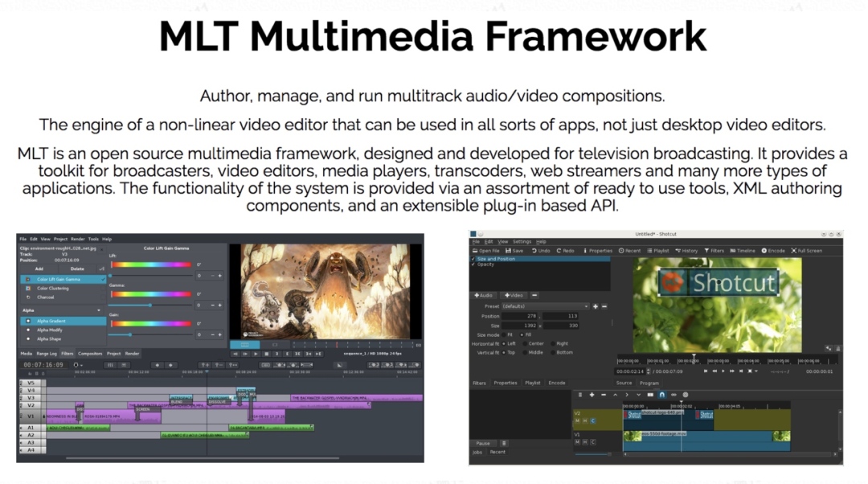Open Properties from Shotcut toolbar
868x484 pixels.
click(x=598, y=251)
